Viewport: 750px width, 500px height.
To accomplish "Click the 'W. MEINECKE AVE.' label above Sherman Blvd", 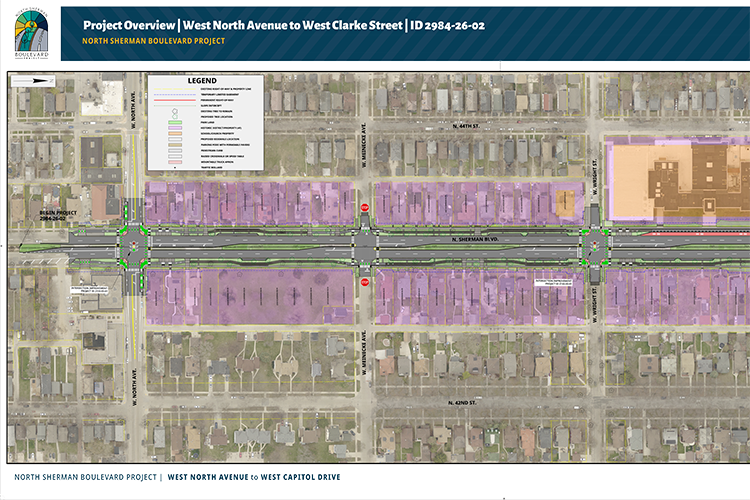I will pos(364,144).
